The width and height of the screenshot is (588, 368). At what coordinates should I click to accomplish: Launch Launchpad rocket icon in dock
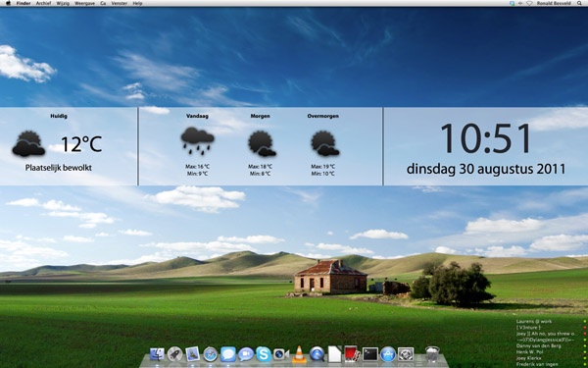(x=174, y=354)
